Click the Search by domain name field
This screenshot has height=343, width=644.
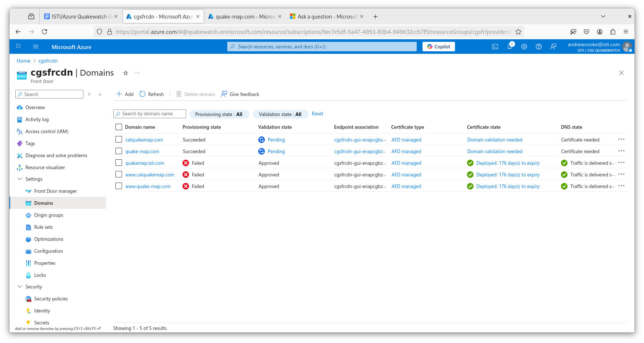coord(150,114)
